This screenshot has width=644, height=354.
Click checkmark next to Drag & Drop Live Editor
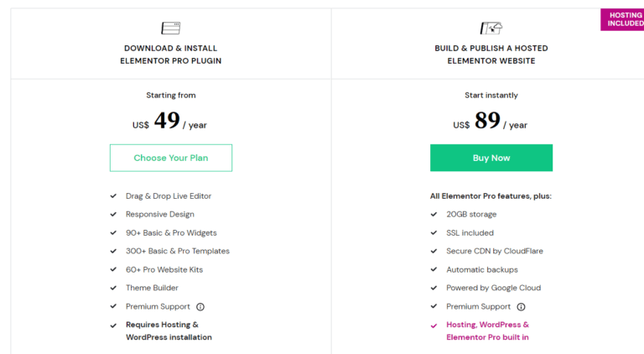coord(113,196)
